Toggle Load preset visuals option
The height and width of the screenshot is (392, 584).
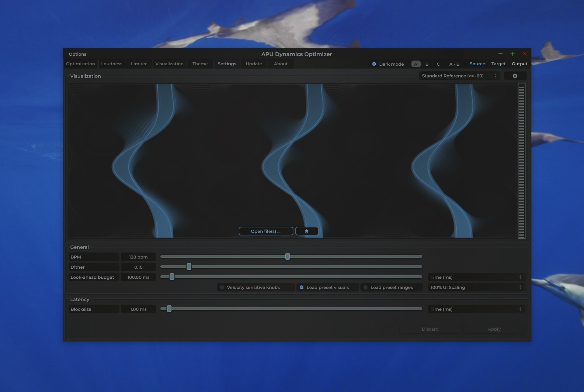pyautogui.click(x=328, y=287)
